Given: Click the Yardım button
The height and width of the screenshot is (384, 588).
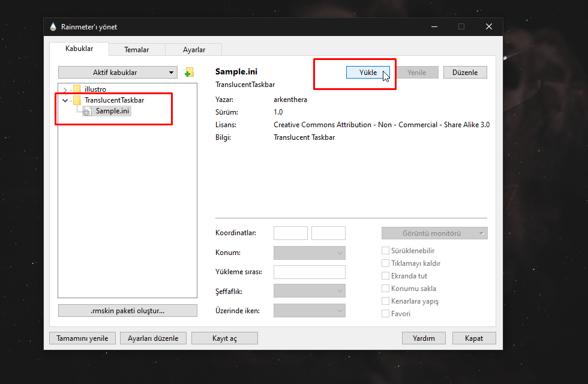Looking at the screenshot, I should click(424, 338).
